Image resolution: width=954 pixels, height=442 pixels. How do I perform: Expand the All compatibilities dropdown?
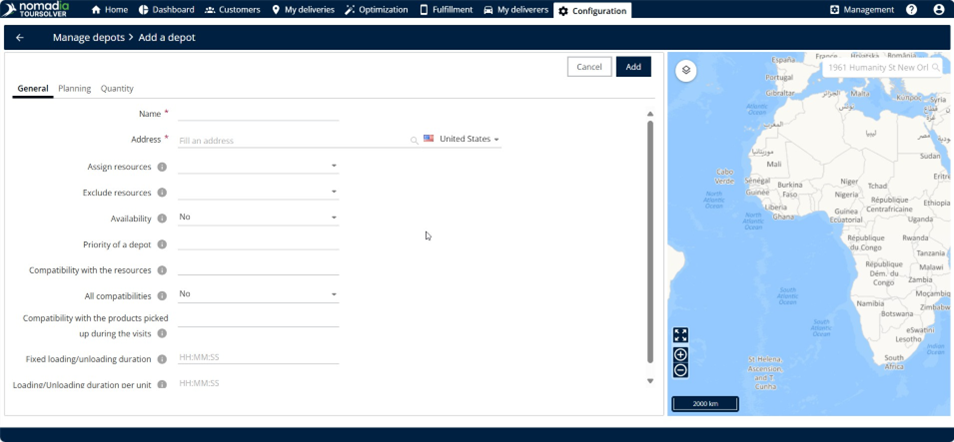click(x=333, y=295)
